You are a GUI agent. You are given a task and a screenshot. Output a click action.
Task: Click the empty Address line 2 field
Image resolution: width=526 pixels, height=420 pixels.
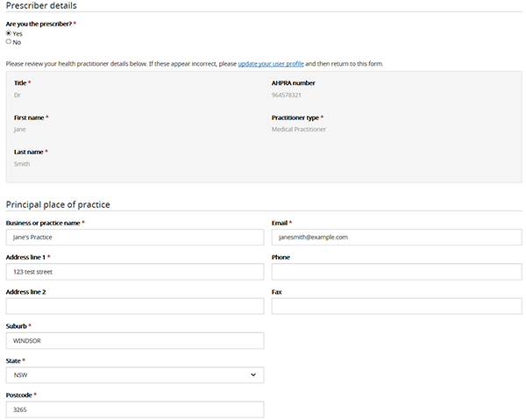point(134,306)
